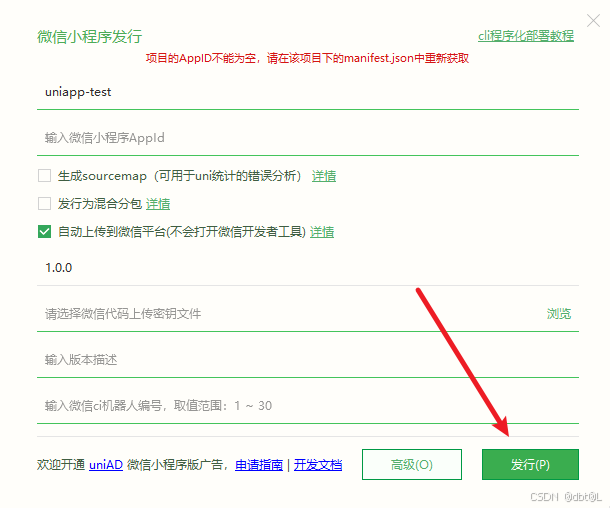Focus the 输入微信小程序AppId field
The width and height of the screenshot is (610, 508).
[308, 138]
